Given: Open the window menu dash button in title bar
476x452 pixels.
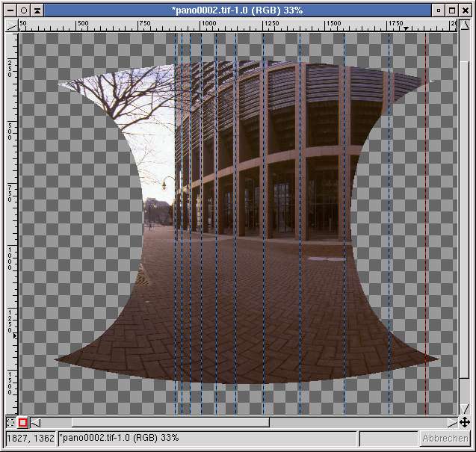Looking at the screenshot, I should (10, 10).
